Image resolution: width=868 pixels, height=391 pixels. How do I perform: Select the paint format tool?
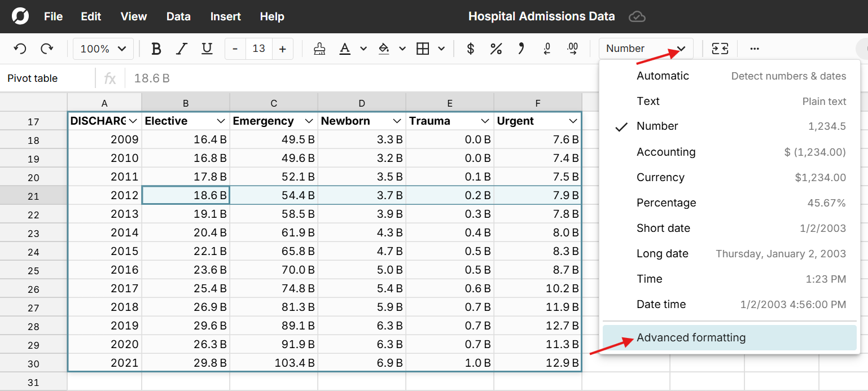tap(319, 49)
